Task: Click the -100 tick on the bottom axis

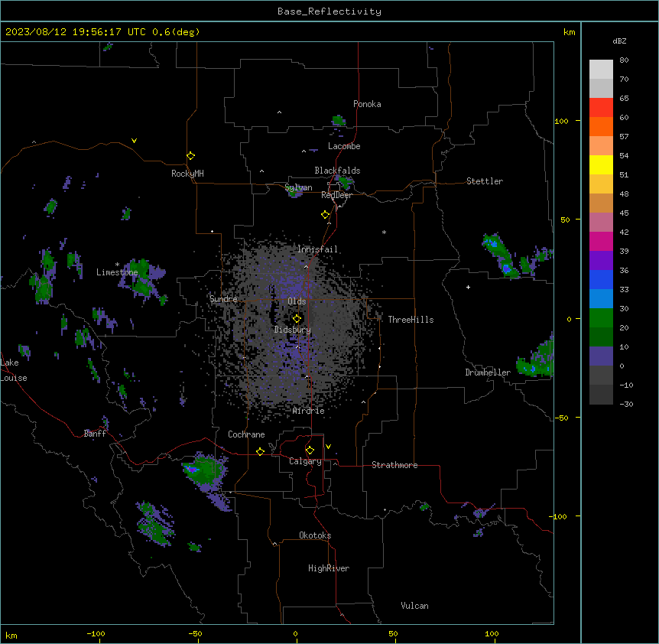Action: [x=96, y=633]
